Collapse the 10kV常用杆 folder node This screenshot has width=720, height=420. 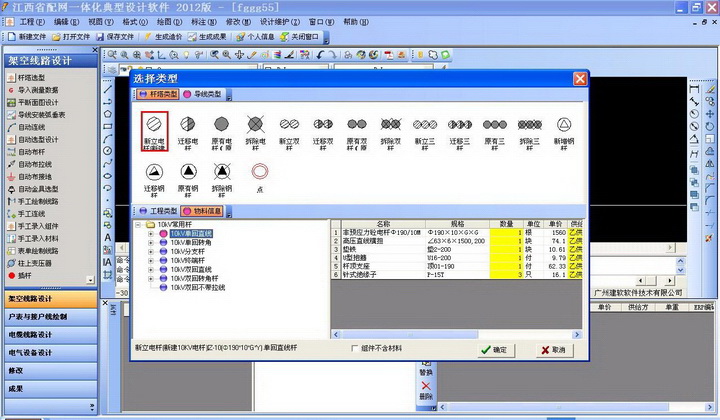coord(138,225)
